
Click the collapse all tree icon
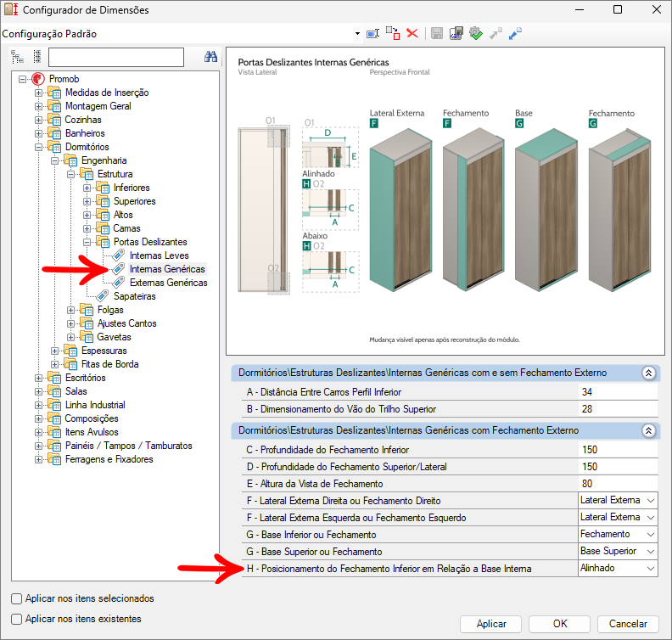point(36,57)
